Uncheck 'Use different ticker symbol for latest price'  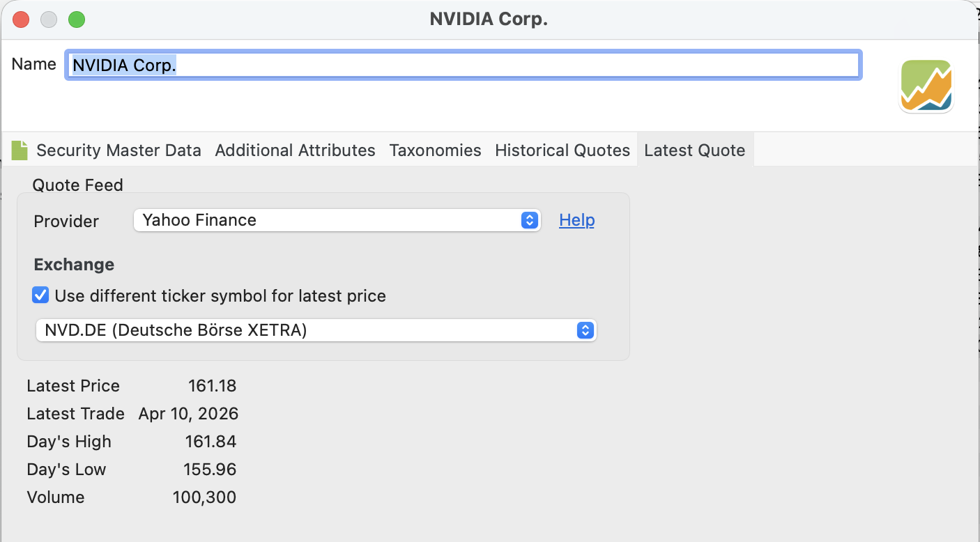pyautogui.click(x=41, y=295)
